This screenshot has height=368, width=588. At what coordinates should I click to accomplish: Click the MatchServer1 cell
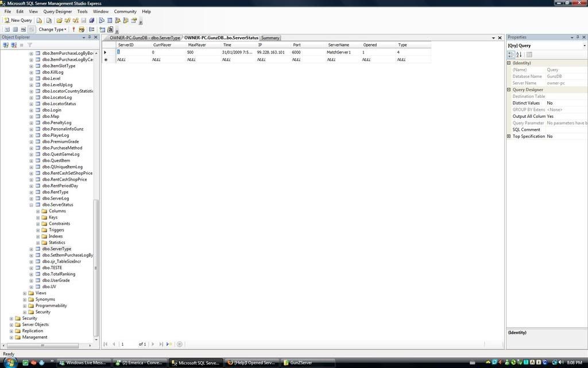tap(343, 52)
